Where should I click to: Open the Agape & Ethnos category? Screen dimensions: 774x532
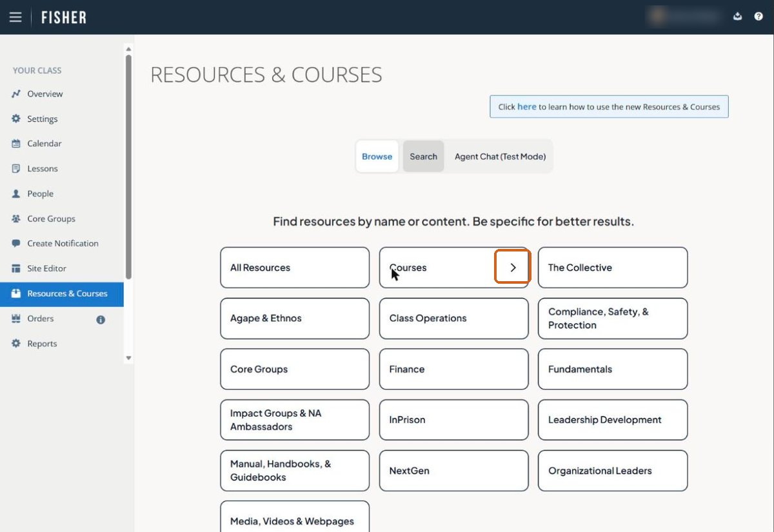(x=295, y=319)
